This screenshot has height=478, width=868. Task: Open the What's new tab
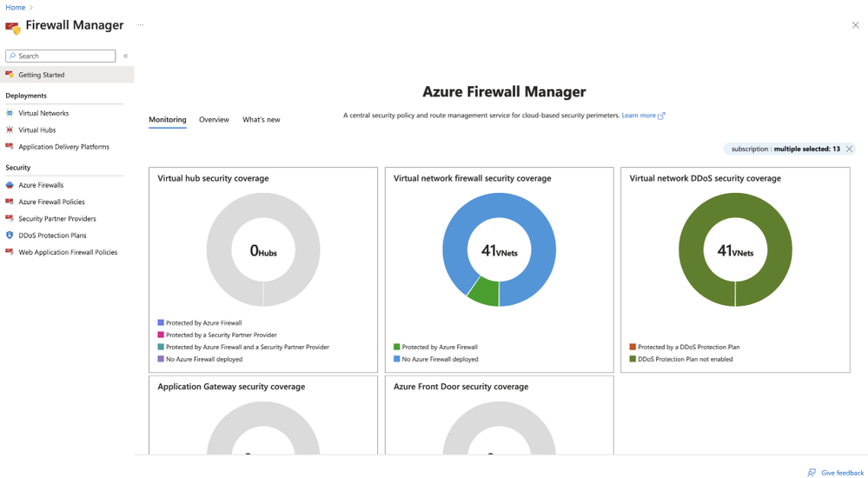[262, 120]
